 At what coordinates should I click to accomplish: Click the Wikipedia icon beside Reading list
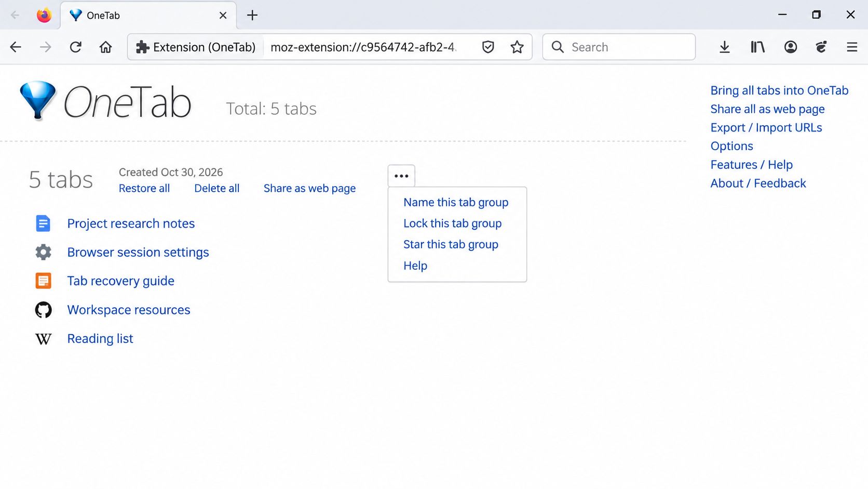43,339
